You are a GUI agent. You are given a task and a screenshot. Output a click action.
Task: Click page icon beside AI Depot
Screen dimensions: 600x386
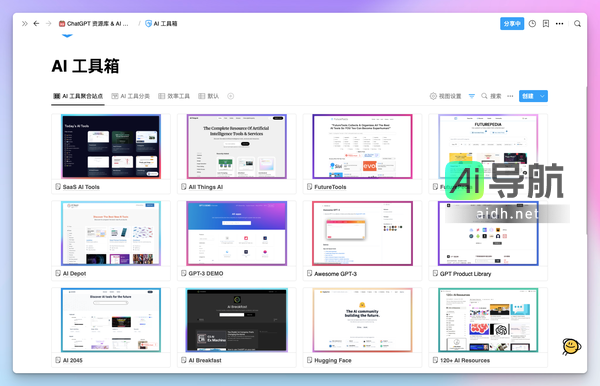58,273
